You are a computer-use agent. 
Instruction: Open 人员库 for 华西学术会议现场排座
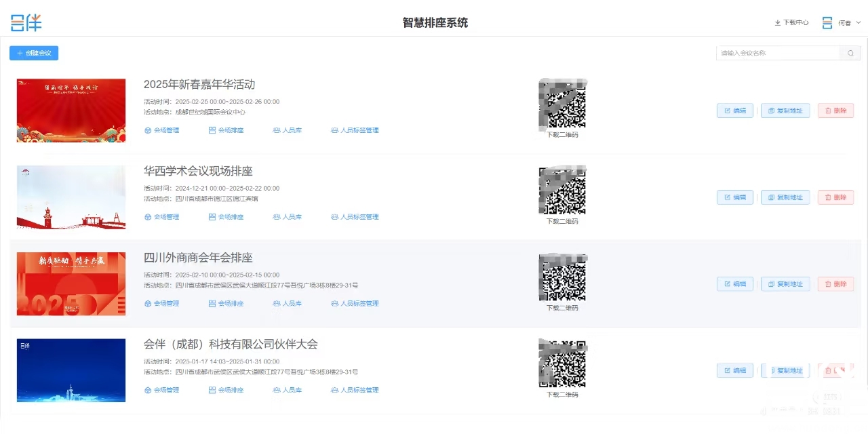tap(287, 217)
